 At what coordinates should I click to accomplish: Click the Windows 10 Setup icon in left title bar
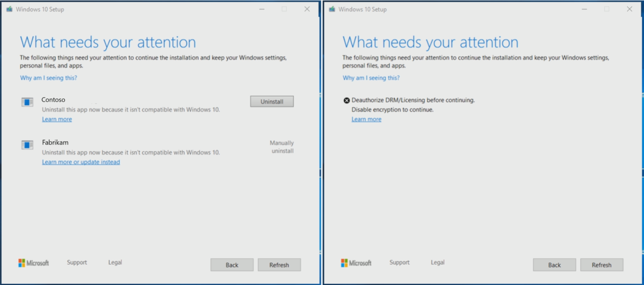point(9,8)
